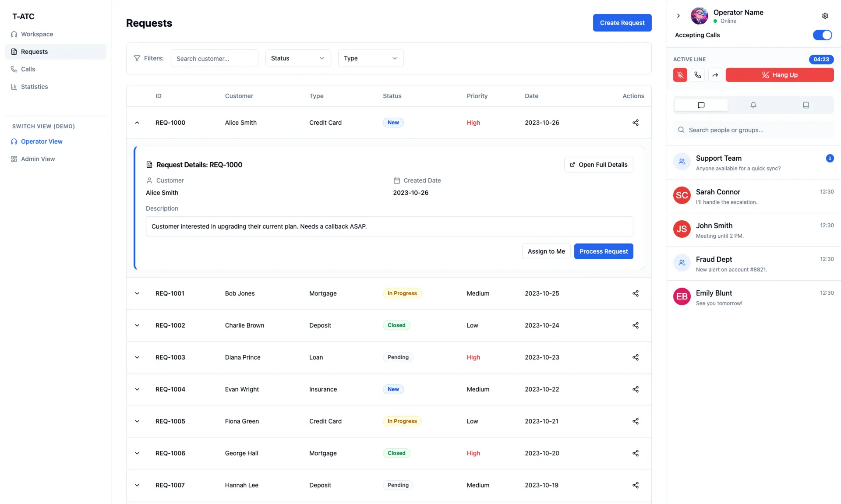This screenshot has height=504, width=841.
Task: Switch to Admin View
Action: coord(38,159)
